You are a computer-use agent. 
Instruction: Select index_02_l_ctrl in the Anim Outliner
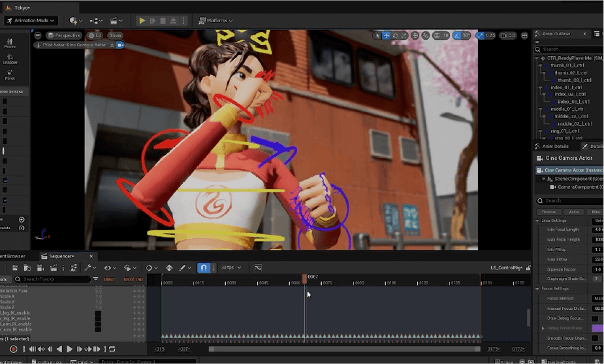click(x=570, y=95)
